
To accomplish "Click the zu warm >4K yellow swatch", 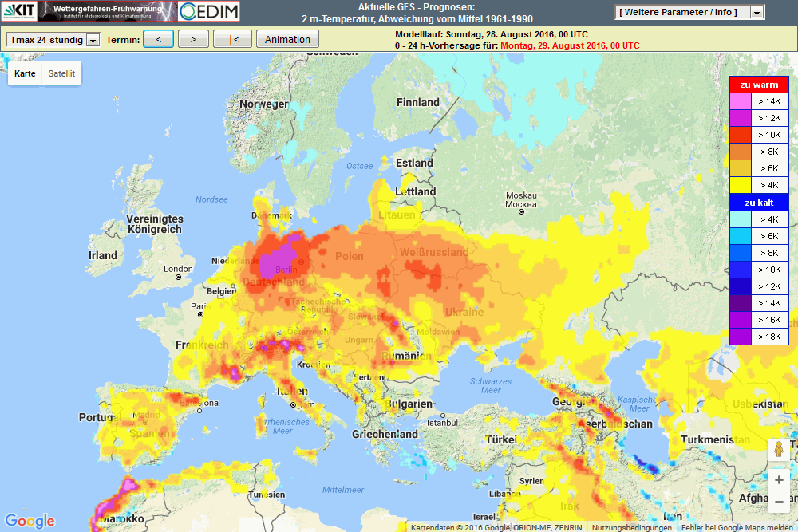I will (x=741, y=185).
